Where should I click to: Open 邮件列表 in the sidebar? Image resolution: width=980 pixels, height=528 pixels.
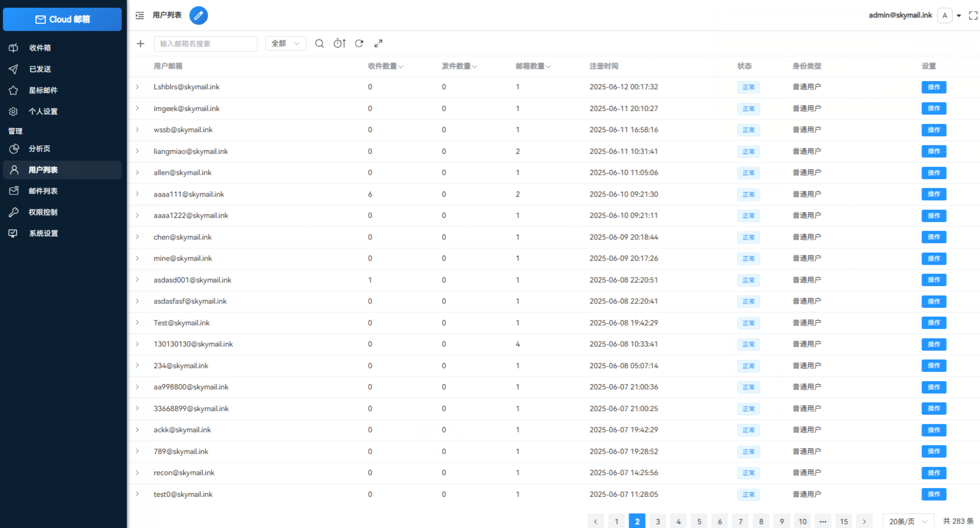pos(43,191)
